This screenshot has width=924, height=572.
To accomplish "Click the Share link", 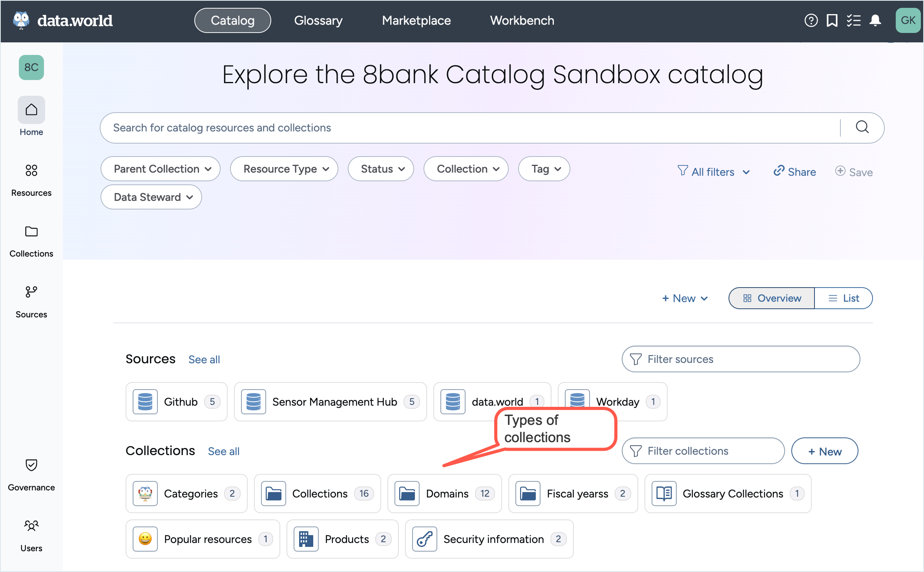I will pos(794,172).
